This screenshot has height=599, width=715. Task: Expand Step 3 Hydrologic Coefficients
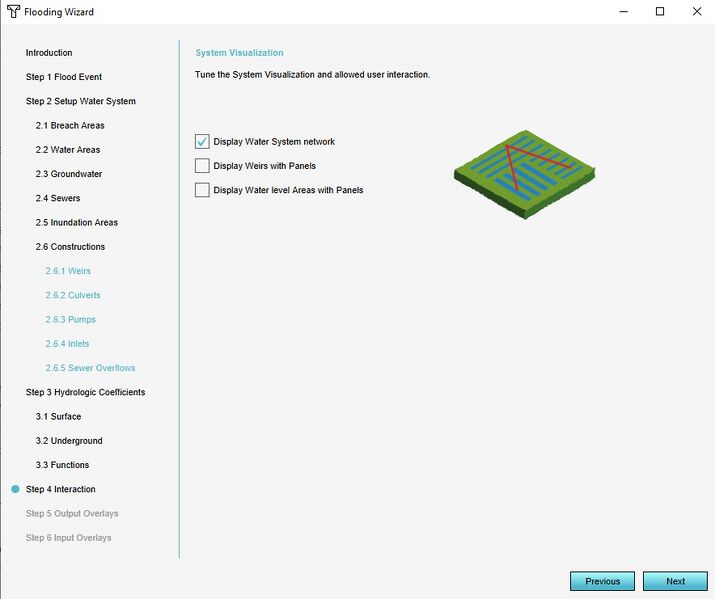pyautogui.click(x=85, y=392)
